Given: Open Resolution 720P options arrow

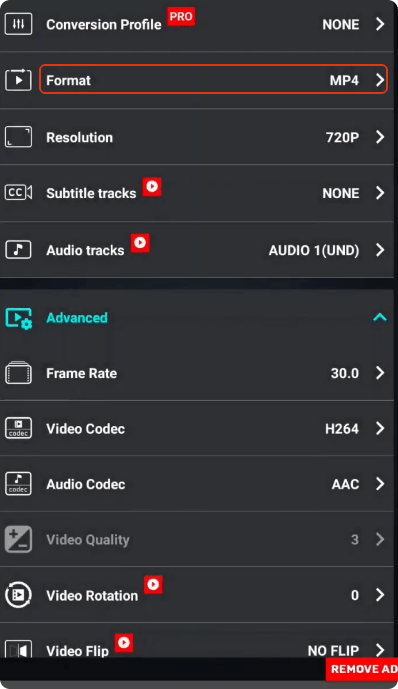Looking at the screenshot, I should pos(380,137).
